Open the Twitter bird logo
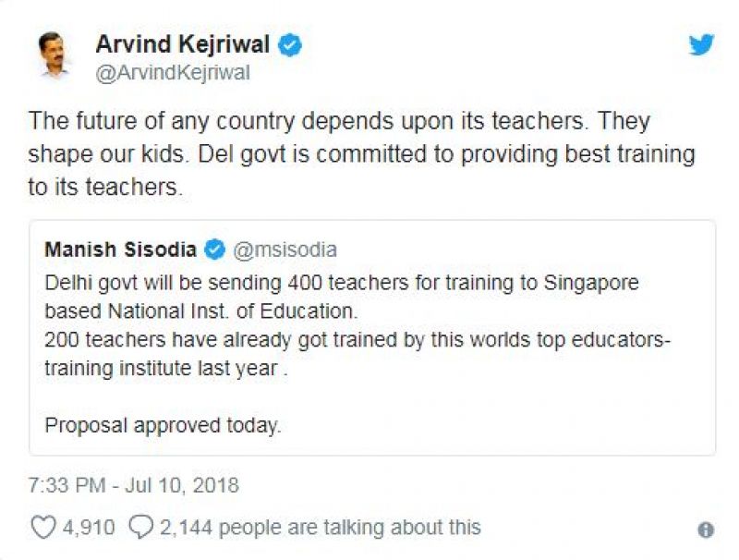739x560 pixels. click(701, 44)
